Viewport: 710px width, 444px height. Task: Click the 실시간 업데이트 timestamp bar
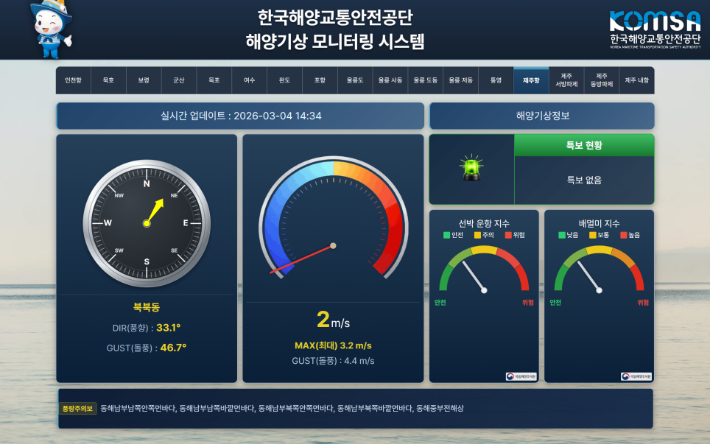pyautogui.click(x=241, y=116)
